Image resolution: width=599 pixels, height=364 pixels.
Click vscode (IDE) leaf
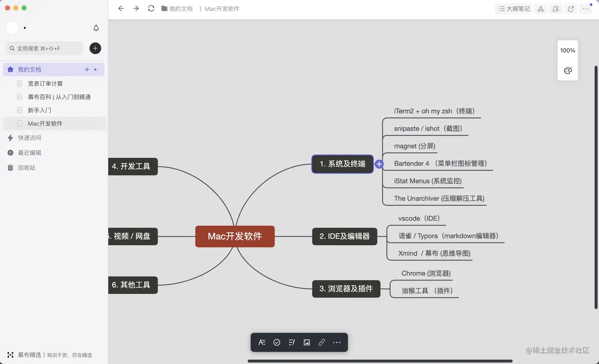[419, 219]
